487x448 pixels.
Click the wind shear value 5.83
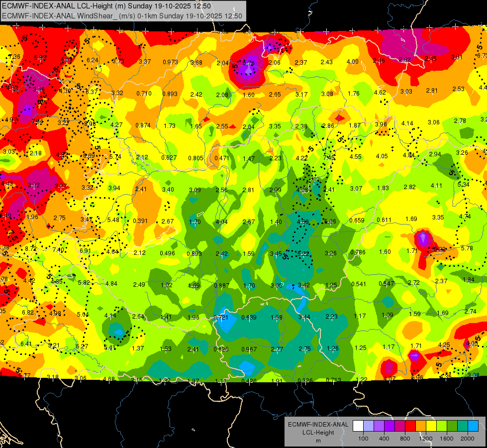point(40,58)
